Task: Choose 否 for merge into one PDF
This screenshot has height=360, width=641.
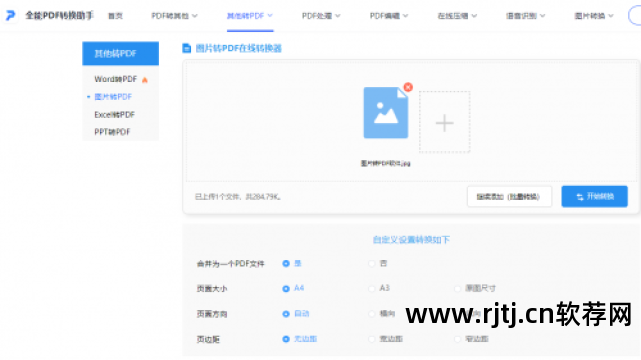Action: tap(378, 264)
